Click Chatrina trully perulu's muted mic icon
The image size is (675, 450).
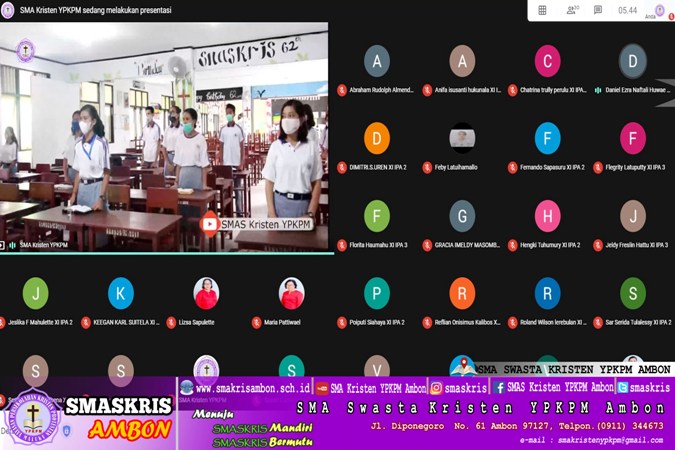(512, 90)
